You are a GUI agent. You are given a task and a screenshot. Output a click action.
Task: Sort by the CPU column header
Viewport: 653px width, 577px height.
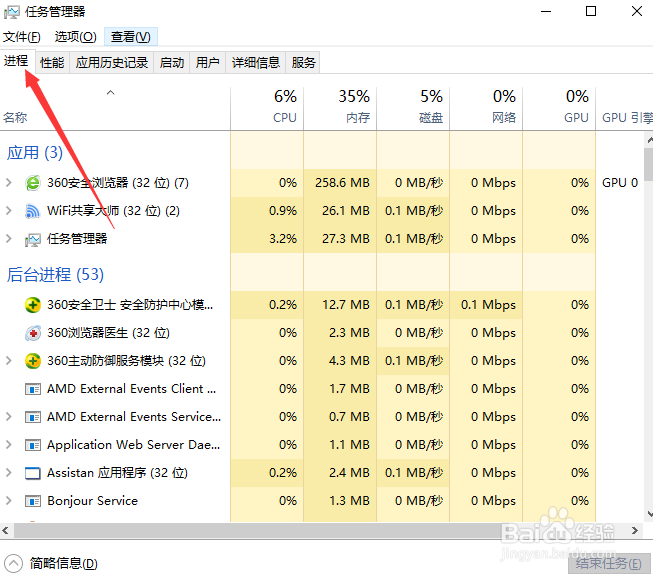click(267, 108)
